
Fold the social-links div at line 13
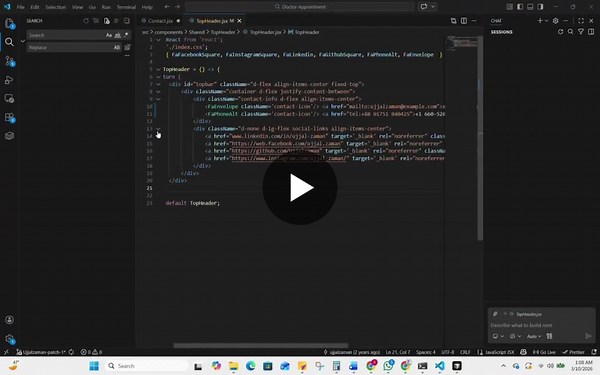click(158, 129)
